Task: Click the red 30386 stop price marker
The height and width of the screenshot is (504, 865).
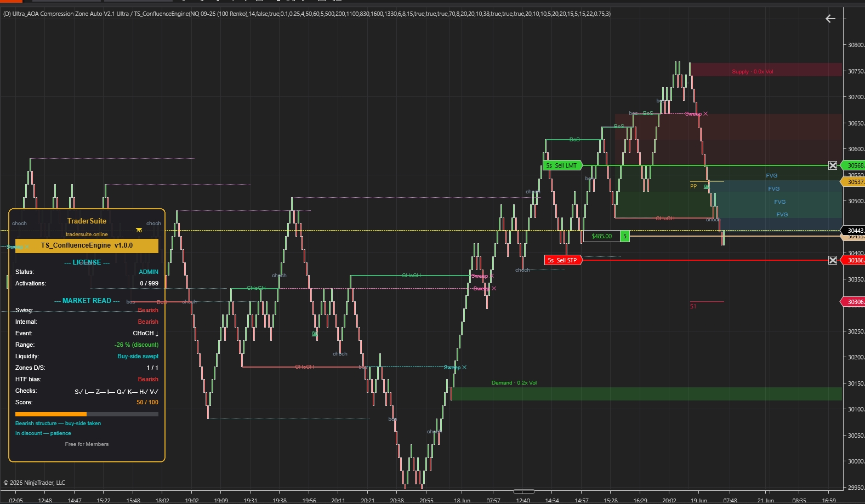Action: tap(854, 260)
